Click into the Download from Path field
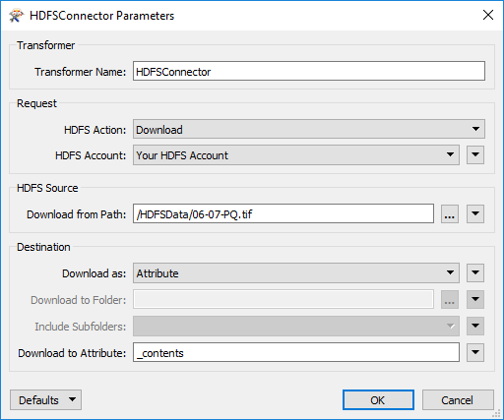 pos(283,214)
